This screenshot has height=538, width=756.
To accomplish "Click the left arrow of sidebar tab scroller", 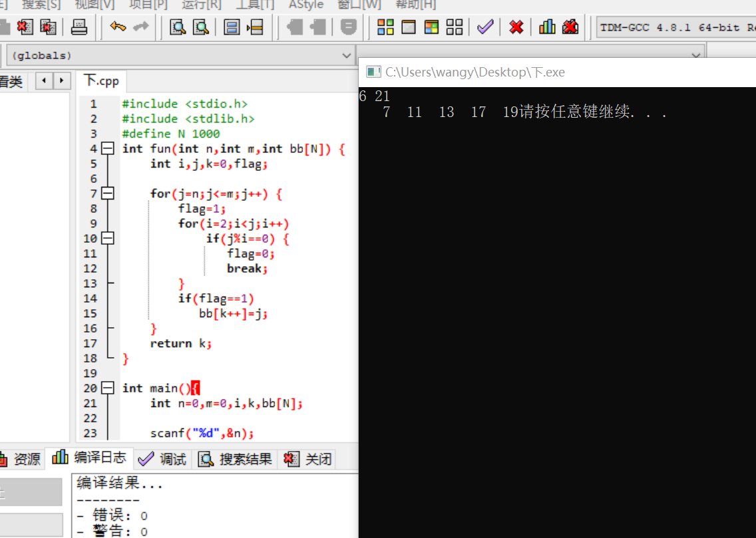I will pyautogui.click(x=45, y=80).
